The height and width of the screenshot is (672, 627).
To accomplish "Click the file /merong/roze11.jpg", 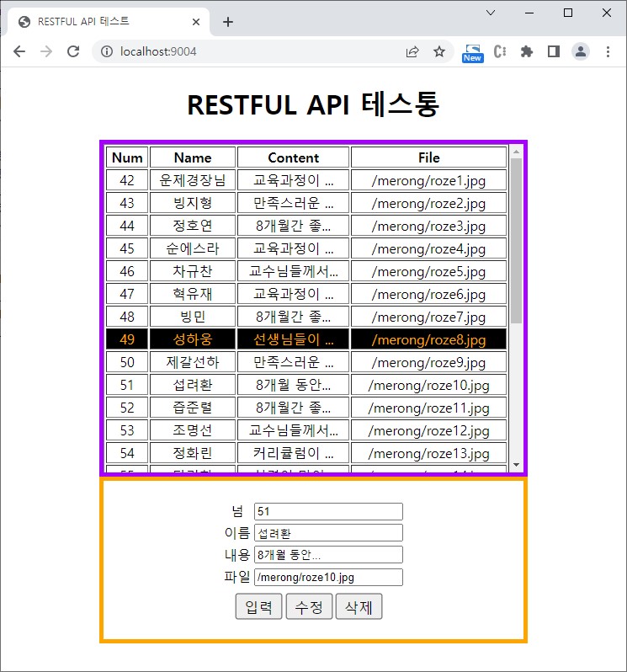I will coord(428,408).
